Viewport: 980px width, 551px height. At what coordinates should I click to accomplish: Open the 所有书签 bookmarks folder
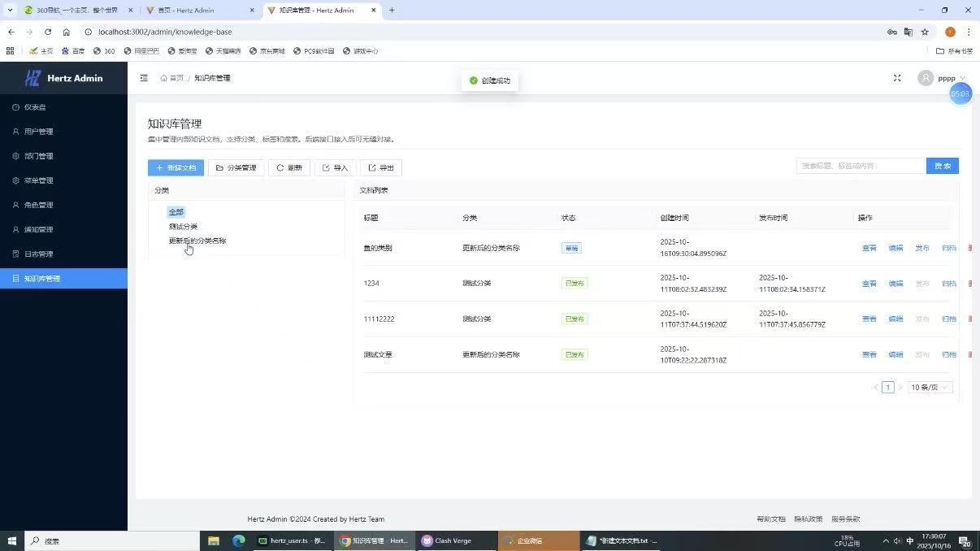tap(955, 51)
